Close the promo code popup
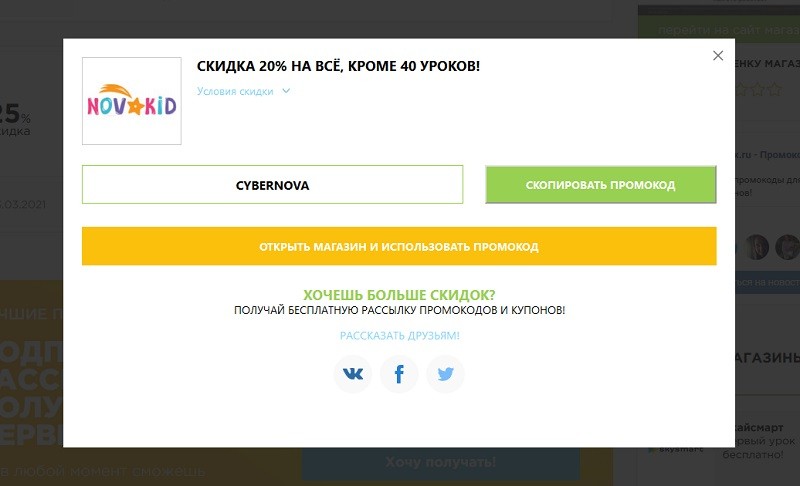 pos(718,56)
